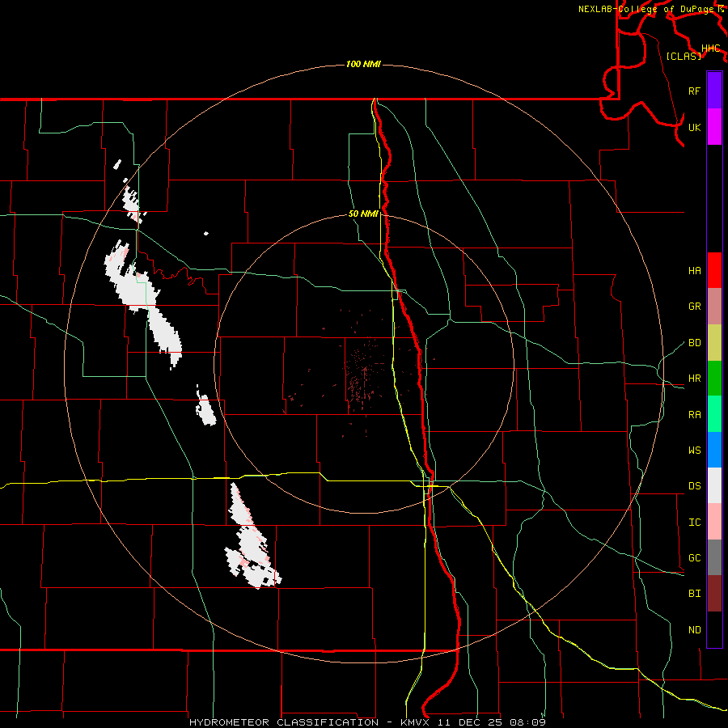Select the light green RA legend swatch

(x=714, y=414)
